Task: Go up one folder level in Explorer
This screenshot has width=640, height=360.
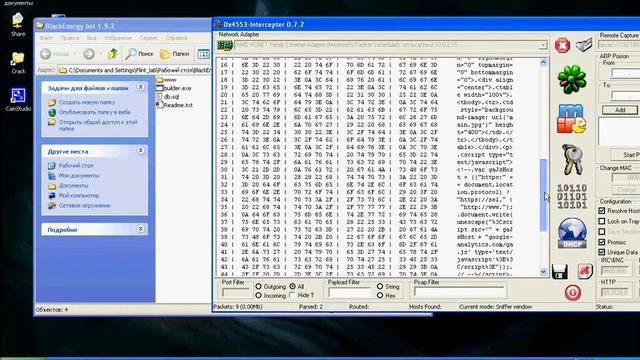Action: click(x=113, y=53)
